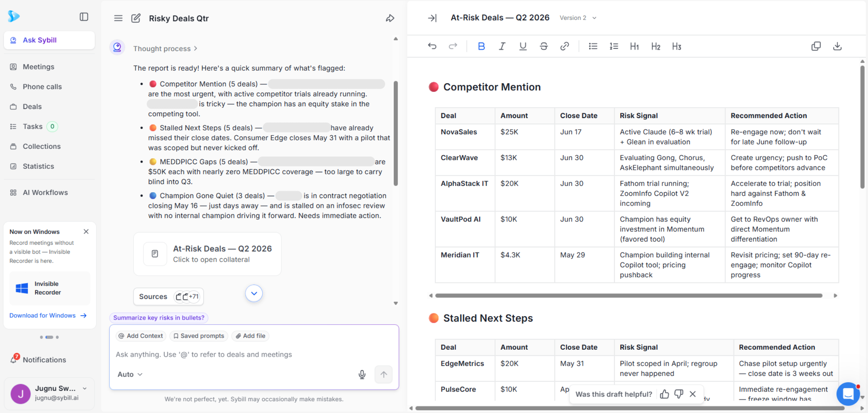Open the support chat bubble
The image size is (868, 413).
[x=848, y=393]
